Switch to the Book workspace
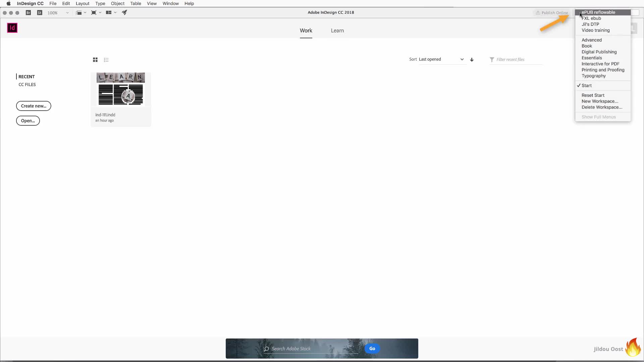 point(603,46)
